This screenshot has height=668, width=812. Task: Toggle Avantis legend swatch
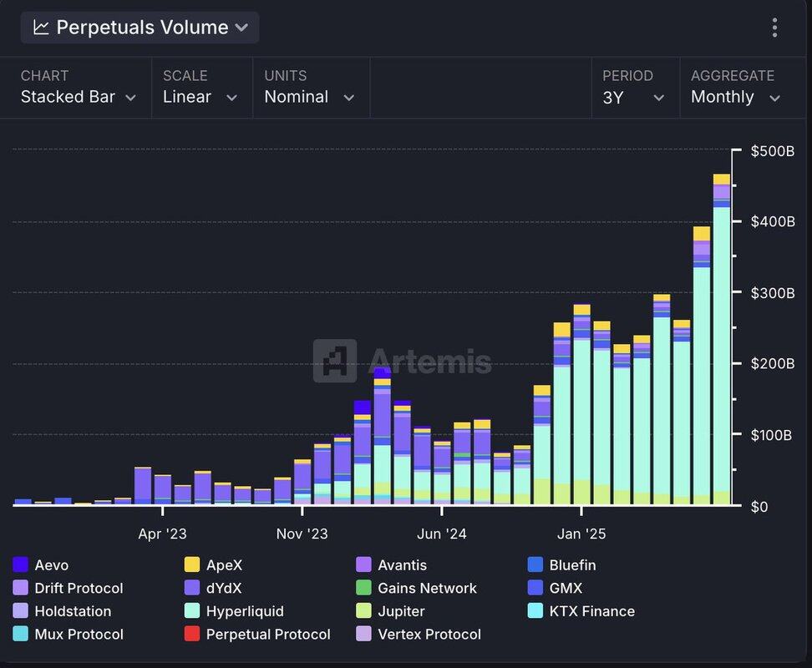pos(363,564)
